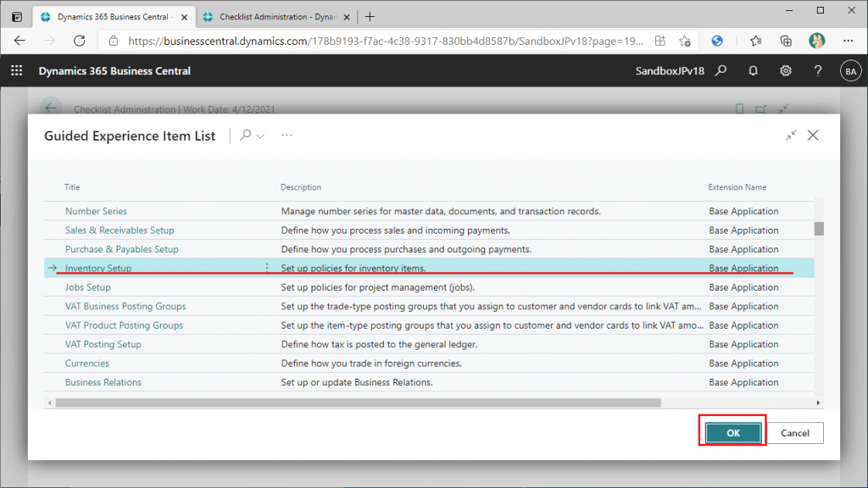Select the Business Relations item
This screenshot has height=488, width=868.
click(103, 382)
